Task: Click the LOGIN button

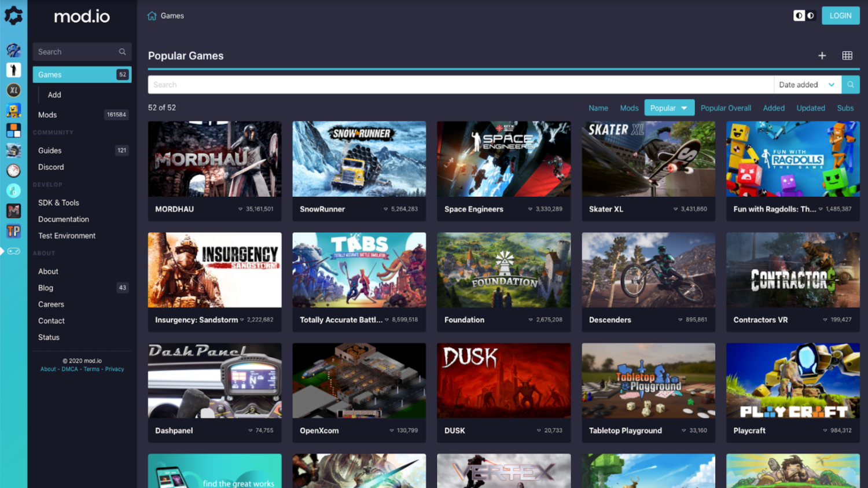Action: 840,16
